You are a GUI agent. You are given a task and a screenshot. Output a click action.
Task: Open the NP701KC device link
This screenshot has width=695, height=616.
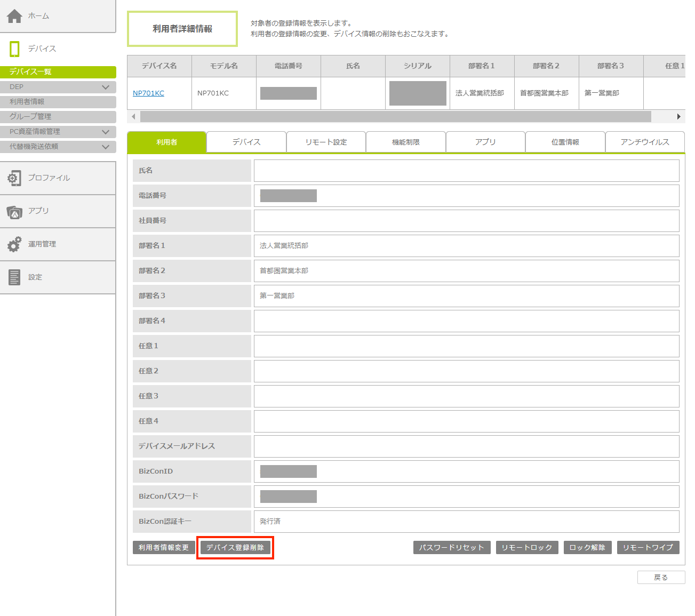click(148, 93)
